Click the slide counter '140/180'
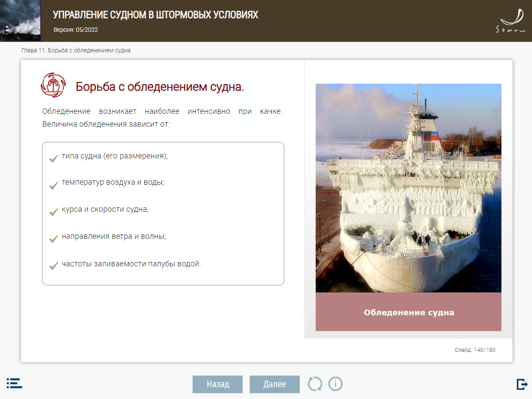Screen dimensions: 532x399 point(485,350)
